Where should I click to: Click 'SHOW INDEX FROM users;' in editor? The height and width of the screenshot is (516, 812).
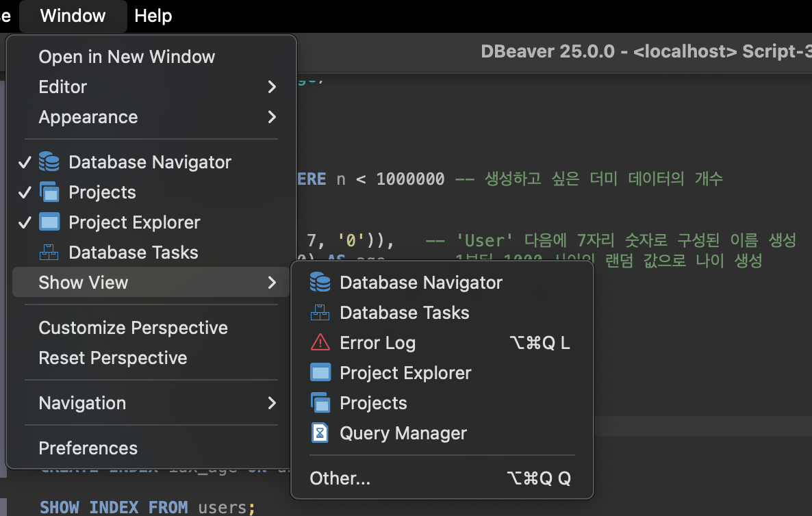[148, 506]
